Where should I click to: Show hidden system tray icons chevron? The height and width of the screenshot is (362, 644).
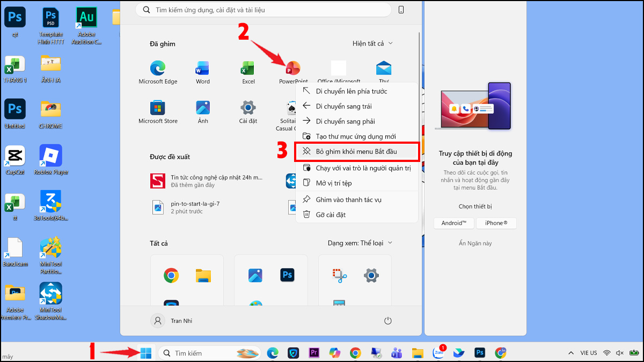click(571, 353)
